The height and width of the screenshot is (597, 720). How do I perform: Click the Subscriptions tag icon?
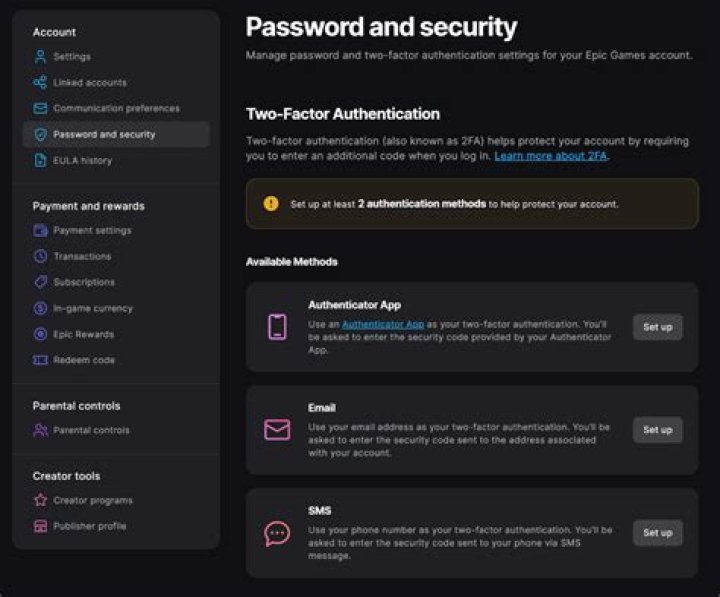coord(40,283)
